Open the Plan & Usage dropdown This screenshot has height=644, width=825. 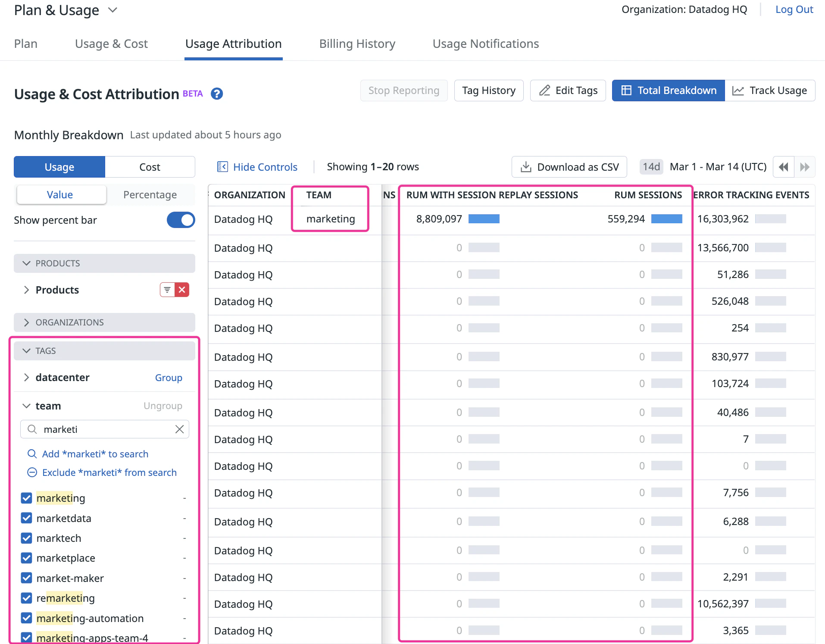[x=112, y=10]
